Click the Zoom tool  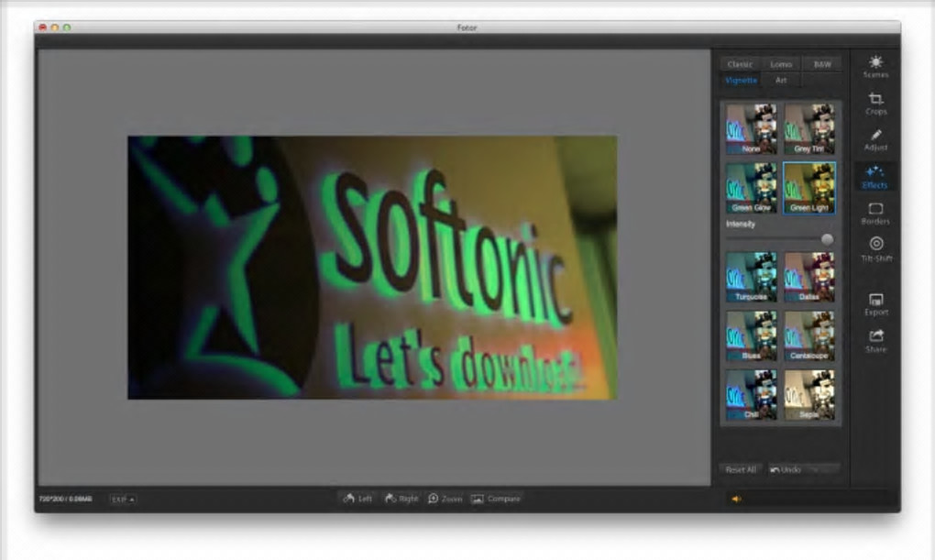(x=445, y=499)
